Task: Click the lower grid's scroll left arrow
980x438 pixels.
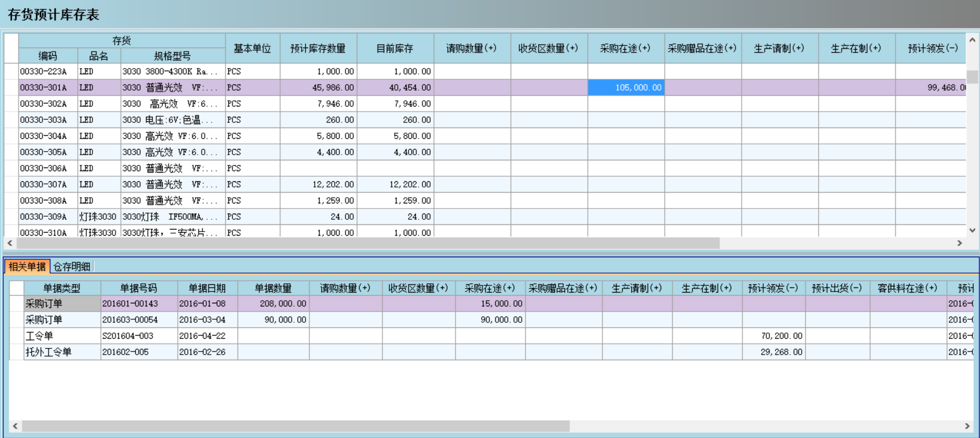Action: (x=15, y=426)
